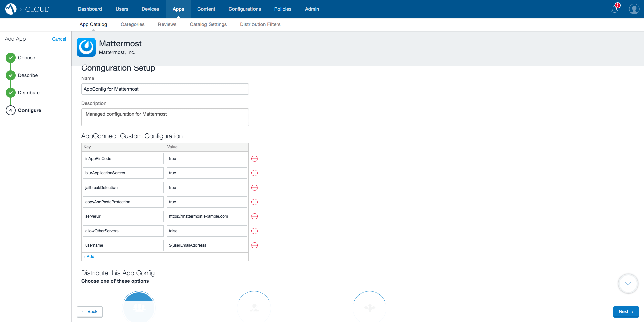Edit the serverUrl key field
Screen dimensions: 644x322
(123, 216)
